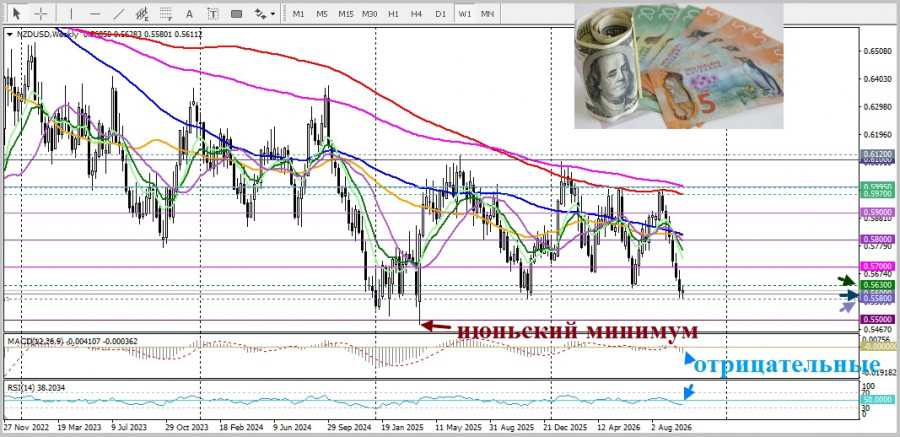Switch to D1 timeframe
Screen dimensions: 900x437
coord(440,13)
